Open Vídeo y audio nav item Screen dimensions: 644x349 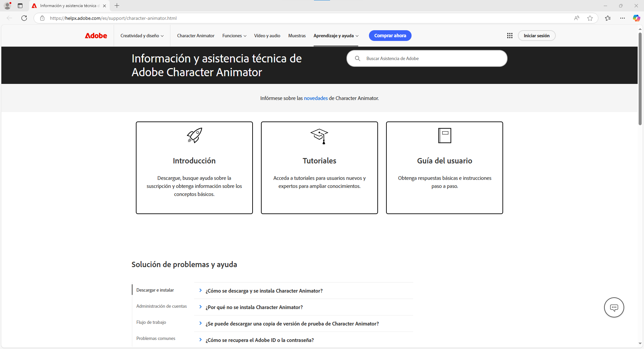click(x=267, y=36)
